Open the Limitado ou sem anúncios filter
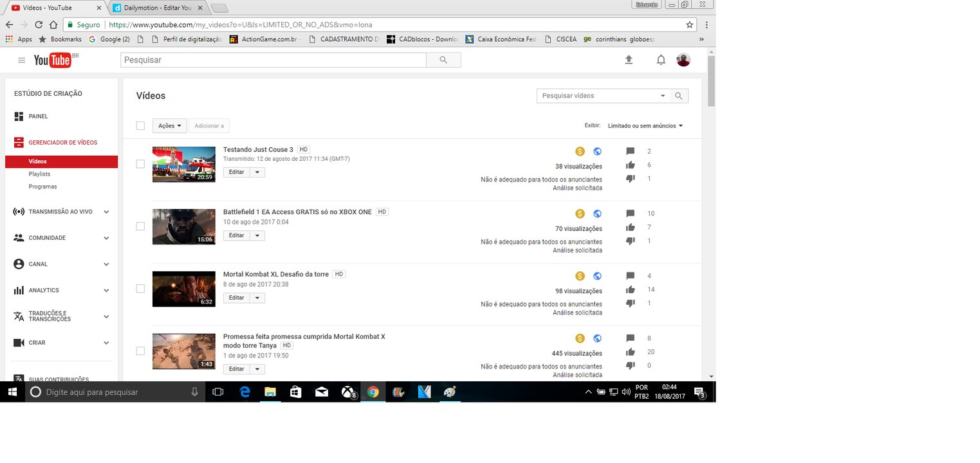The width and height of the screenshot is (980, 463). click(645, 126)
